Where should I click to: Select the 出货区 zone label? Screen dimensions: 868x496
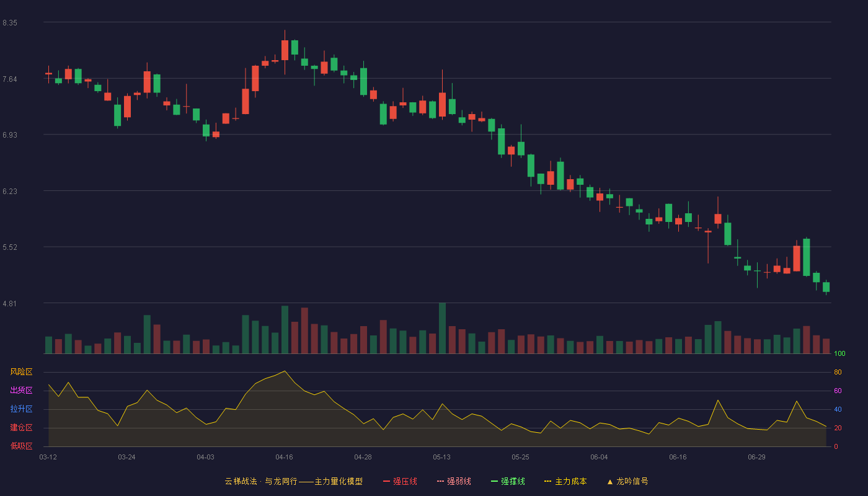point(21,391)
